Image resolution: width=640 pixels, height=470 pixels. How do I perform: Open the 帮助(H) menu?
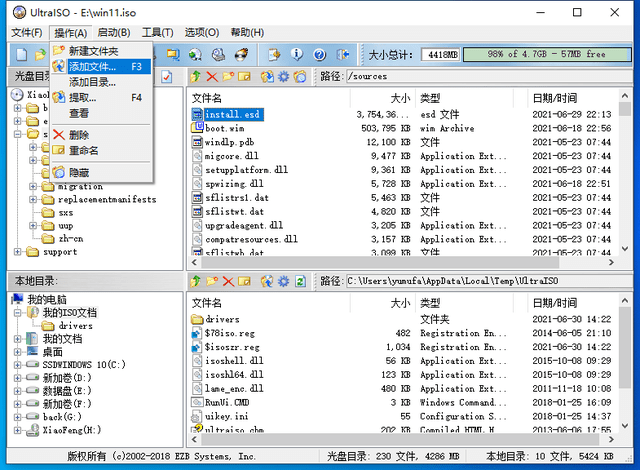pyautogui.click(x=247, y=33)
